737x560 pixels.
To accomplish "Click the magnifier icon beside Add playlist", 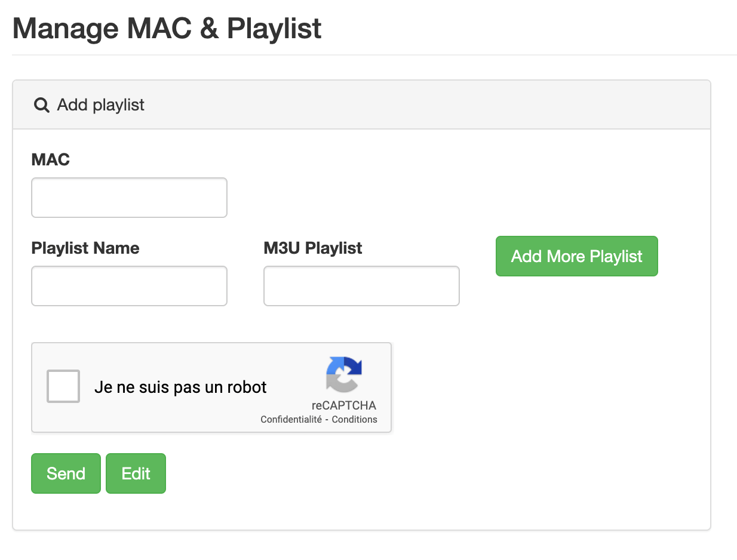I will pos(41,105).
